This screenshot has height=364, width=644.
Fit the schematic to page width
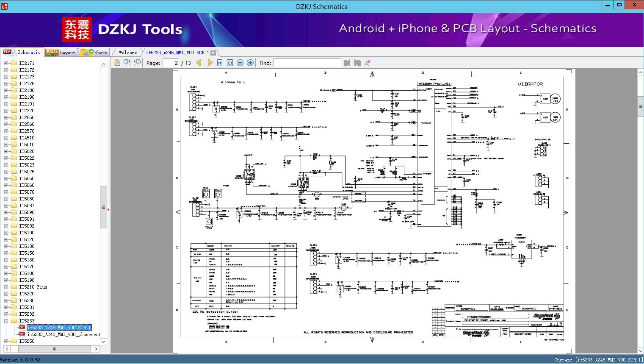coord(220,63)
